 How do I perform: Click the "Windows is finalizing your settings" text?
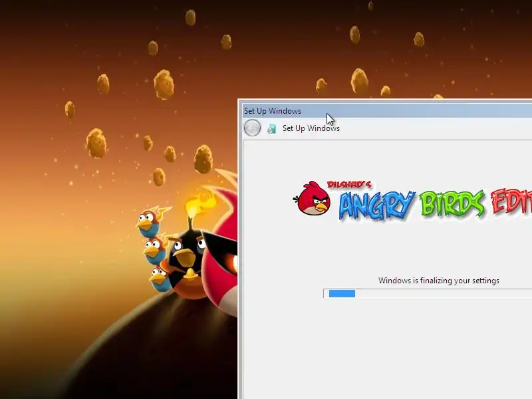tap(439, 281)
